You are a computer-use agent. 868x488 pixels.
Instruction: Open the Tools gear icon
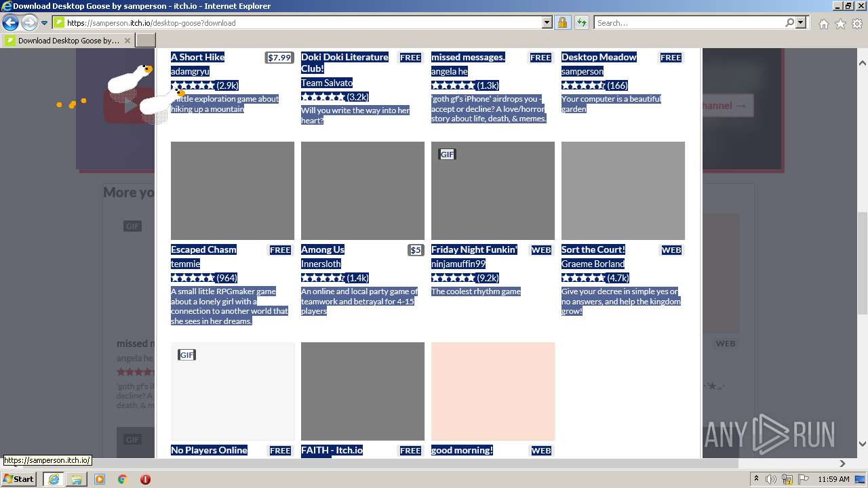tap(857, 24)
